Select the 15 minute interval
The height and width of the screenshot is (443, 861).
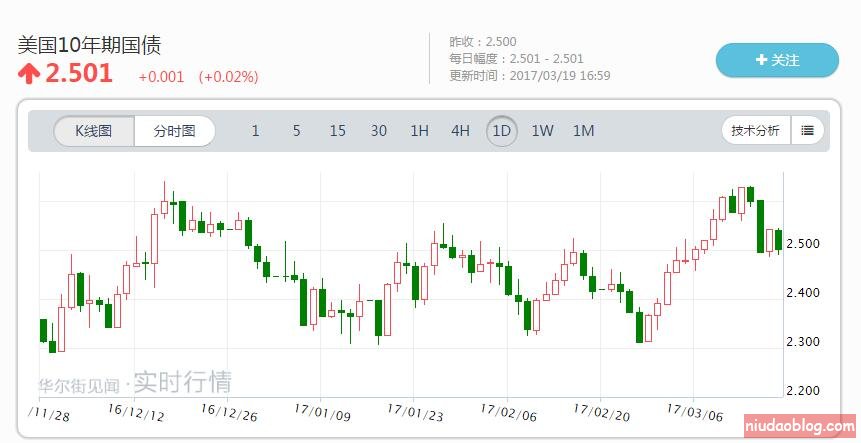pos(337,131)
